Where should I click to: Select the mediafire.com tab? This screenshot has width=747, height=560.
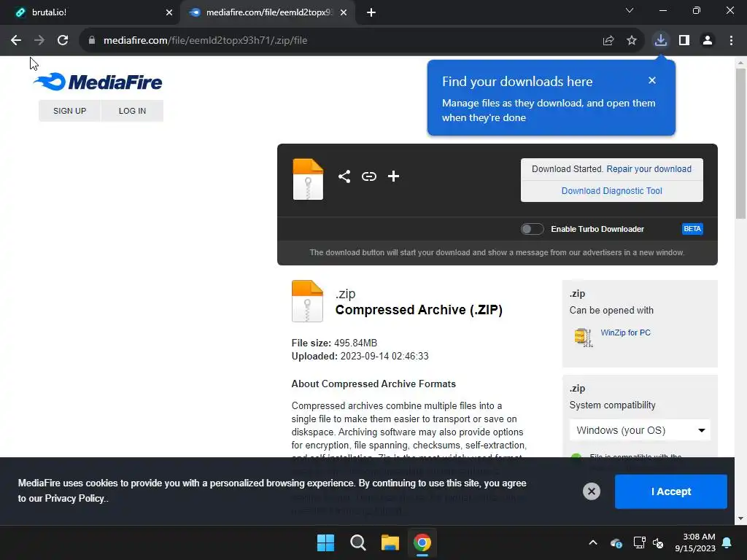pos(268,12)
